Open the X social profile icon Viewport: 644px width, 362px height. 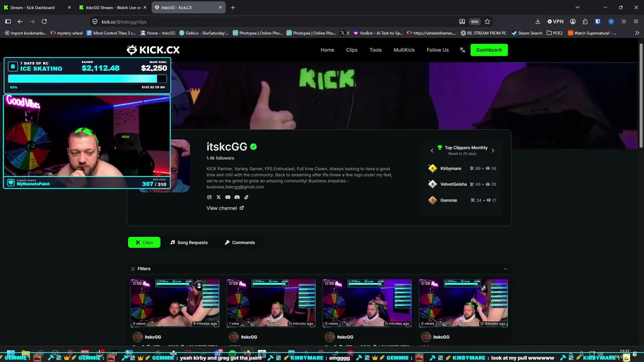click(x=218, y=197)
